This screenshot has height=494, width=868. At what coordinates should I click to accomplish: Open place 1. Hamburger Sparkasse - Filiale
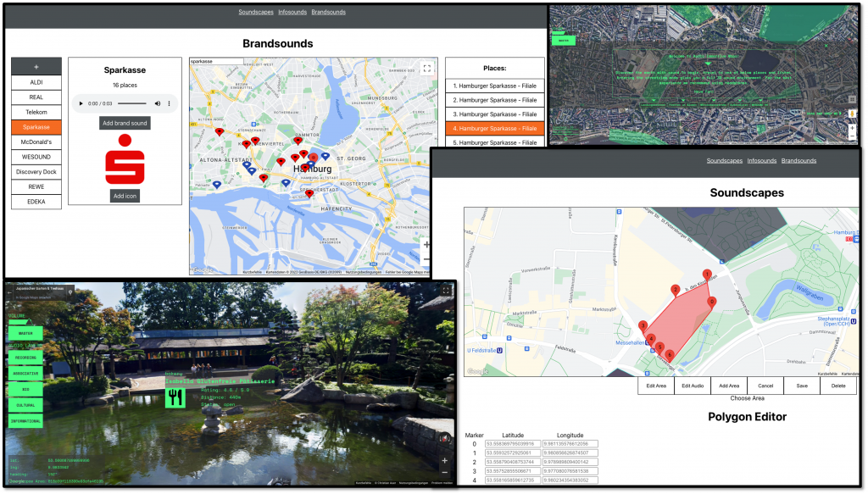[495, 86]
